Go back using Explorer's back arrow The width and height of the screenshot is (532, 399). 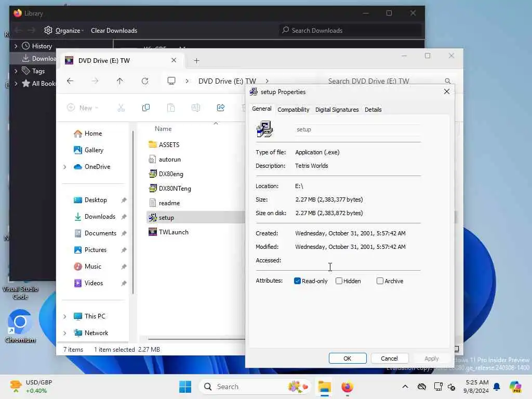click(70, 81)
